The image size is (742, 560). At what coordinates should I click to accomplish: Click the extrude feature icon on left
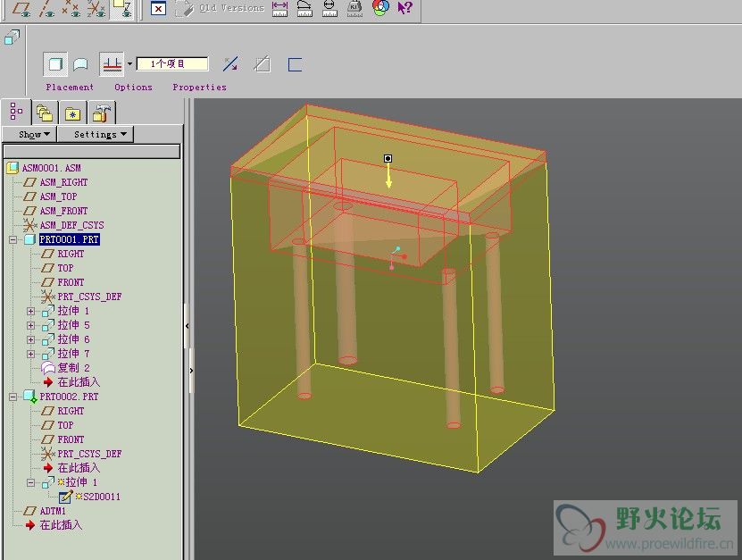(13, 37)
